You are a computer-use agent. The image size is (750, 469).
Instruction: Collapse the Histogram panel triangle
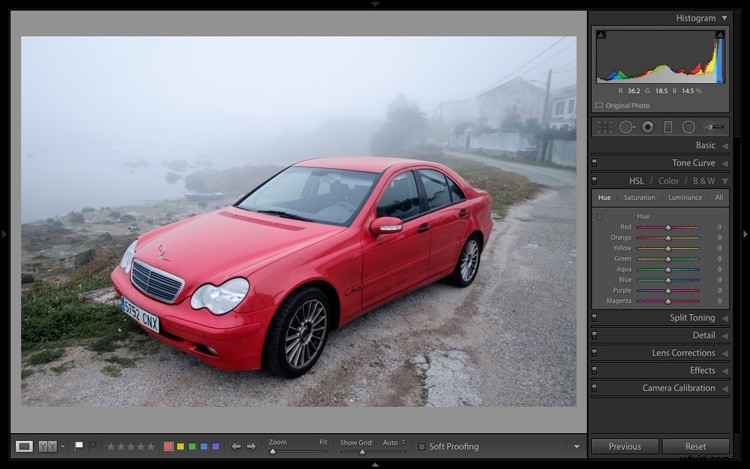pos(725,18)
